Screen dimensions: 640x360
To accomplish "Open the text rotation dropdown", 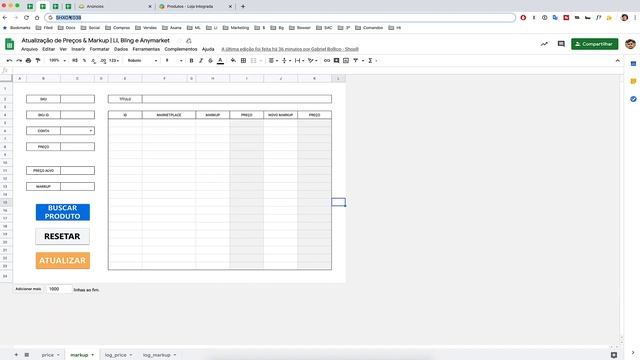I will coord(313,60).
